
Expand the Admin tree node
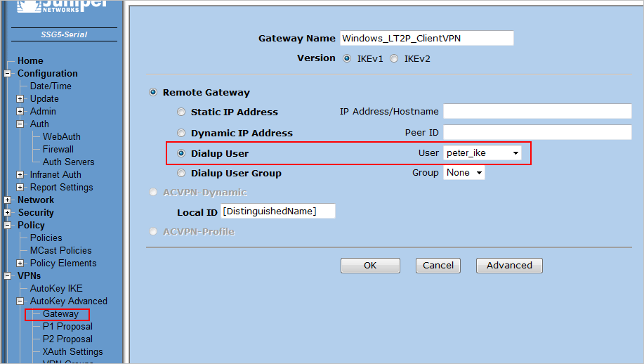tap(20, 112)
